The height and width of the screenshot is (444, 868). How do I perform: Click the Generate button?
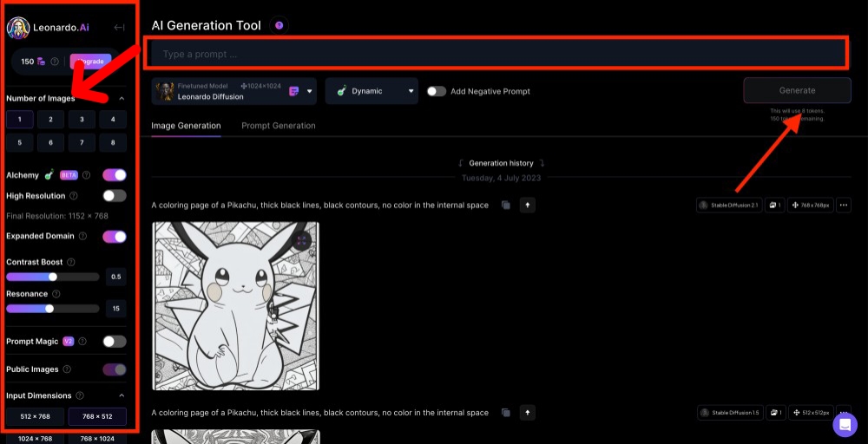tap(797, 90)
